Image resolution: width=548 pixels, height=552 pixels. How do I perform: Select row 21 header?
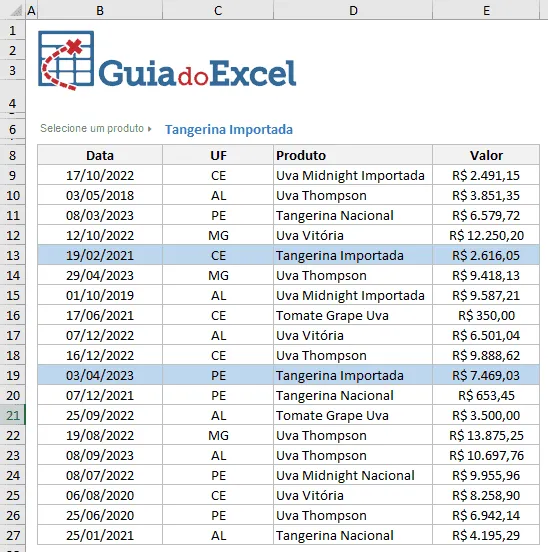click(13, 415)
